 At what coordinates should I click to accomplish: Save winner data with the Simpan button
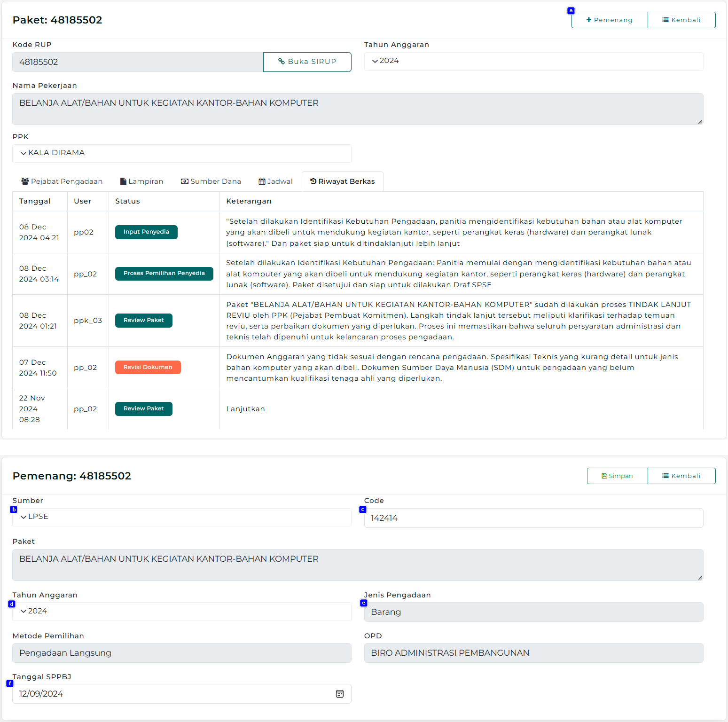617,476
